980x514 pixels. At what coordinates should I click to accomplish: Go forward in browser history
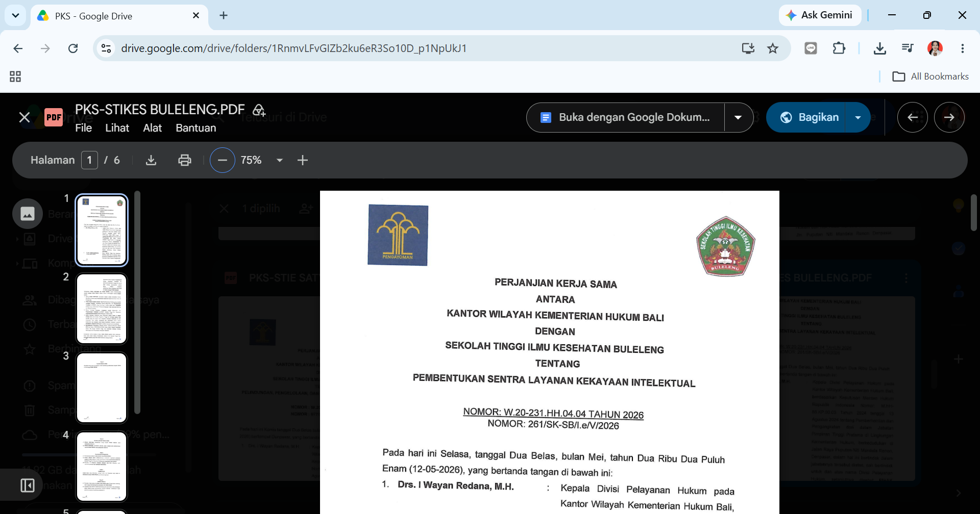click(x=45, y=48)
